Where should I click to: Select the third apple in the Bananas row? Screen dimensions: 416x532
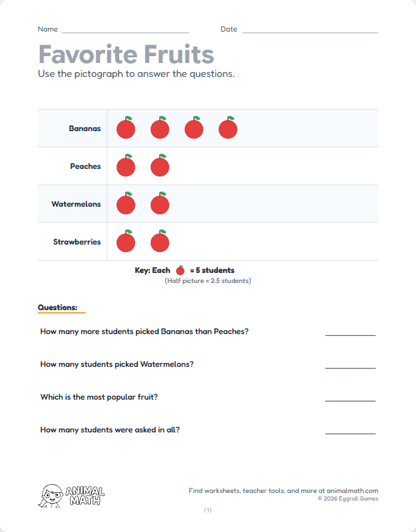tap(194, 129)
